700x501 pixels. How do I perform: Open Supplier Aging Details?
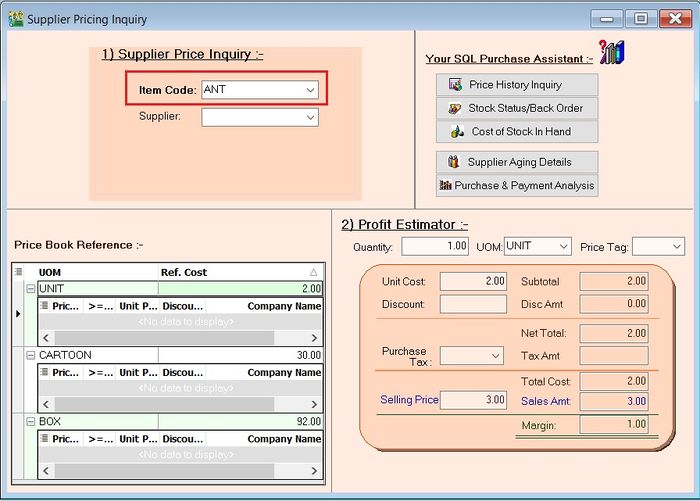(517, 162)
